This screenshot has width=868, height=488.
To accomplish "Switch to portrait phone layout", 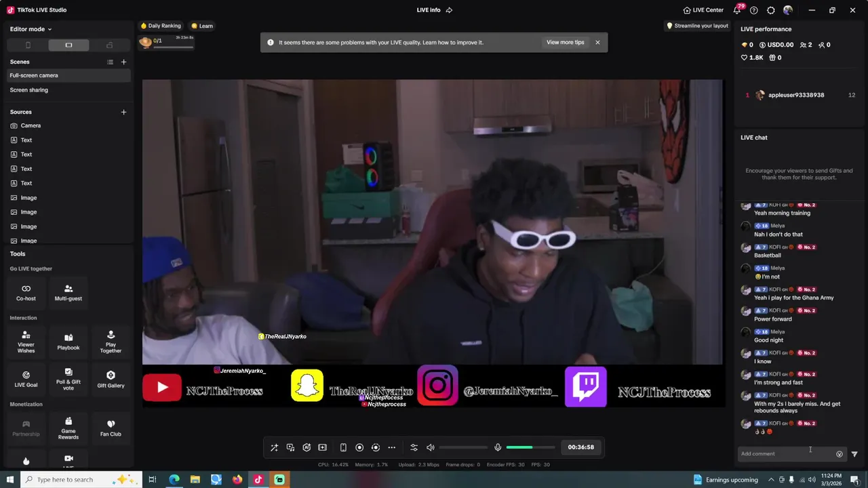I will coord(28,45).
